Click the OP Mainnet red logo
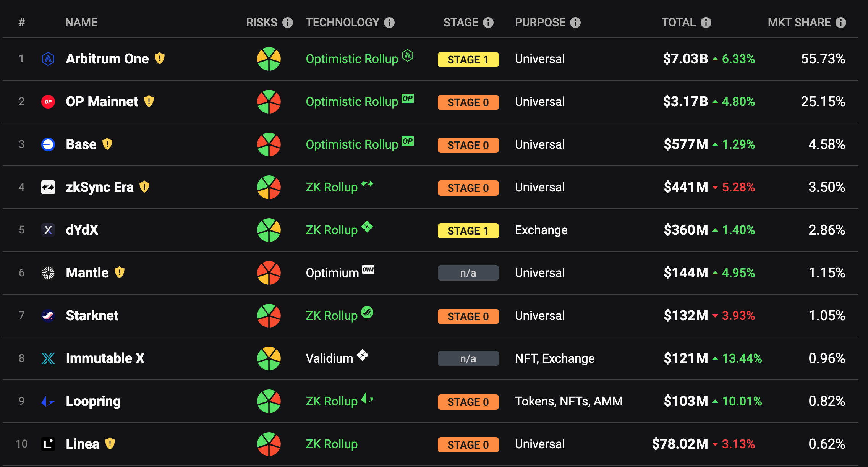Image resolution: width=868 pixels, height=467 pixels. coord(48,102)
